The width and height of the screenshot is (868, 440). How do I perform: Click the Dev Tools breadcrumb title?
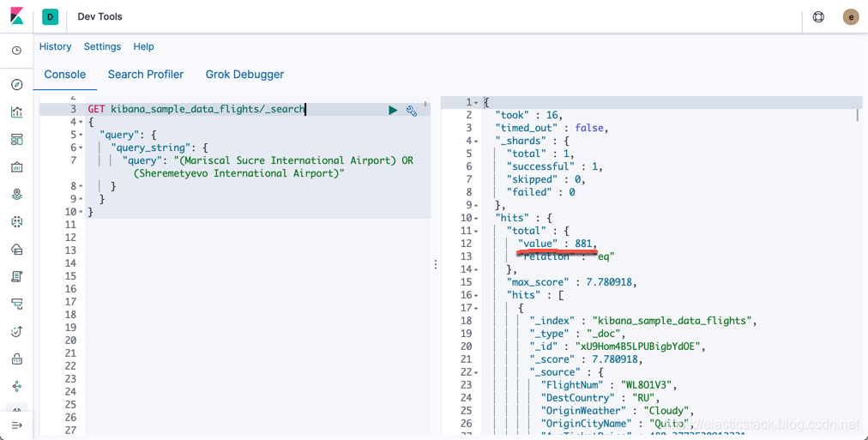click(99, 16)
